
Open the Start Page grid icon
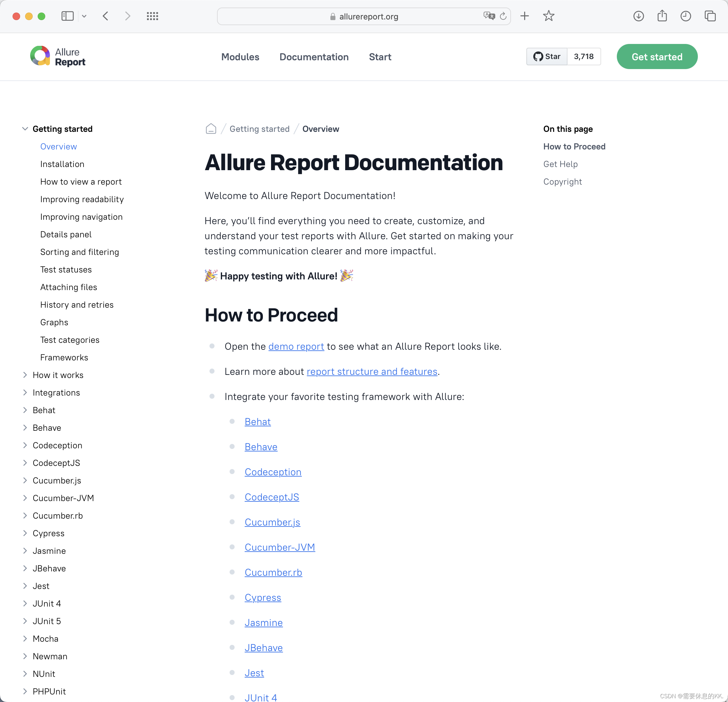point(152,16)
